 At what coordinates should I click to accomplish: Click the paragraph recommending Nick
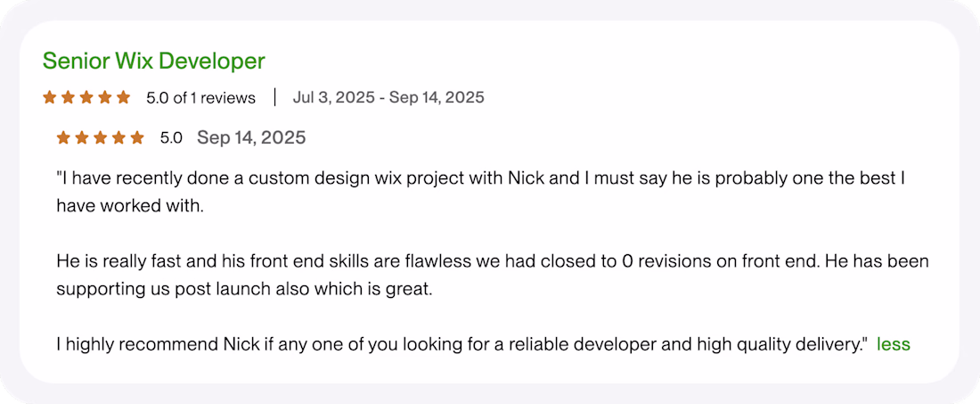(x=461, y=343)
